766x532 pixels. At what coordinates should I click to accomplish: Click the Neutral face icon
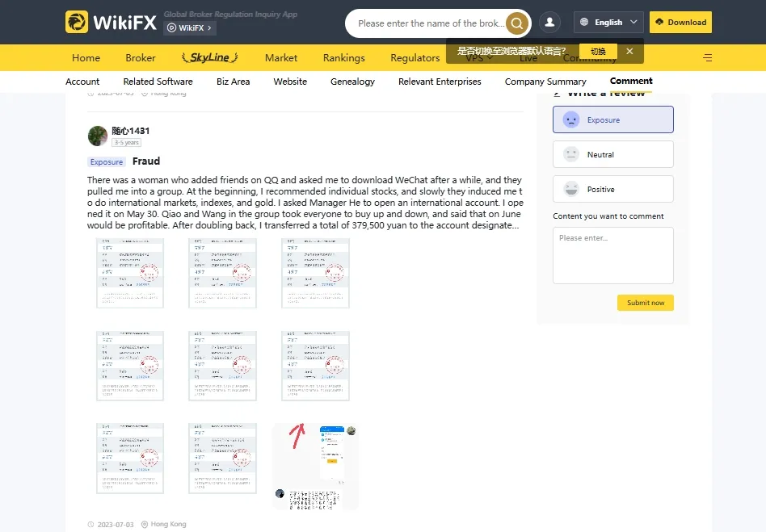570,154
